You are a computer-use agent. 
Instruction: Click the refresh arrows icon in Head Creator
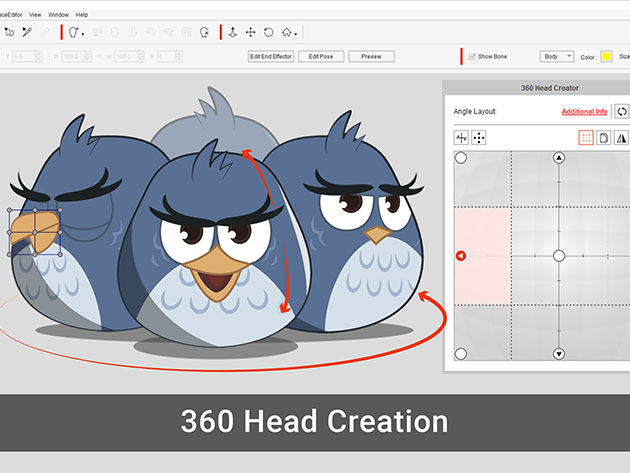tap(622, 111)
